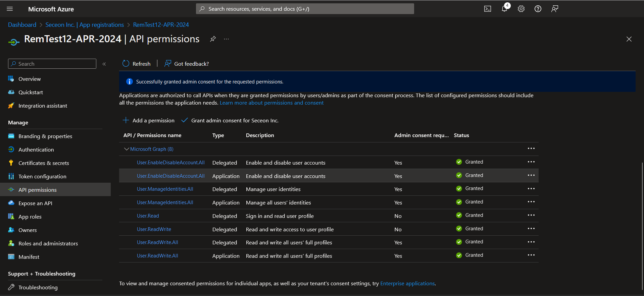Click Add a permission
Viewport: 644px width, 296px height.
point(149,120)
